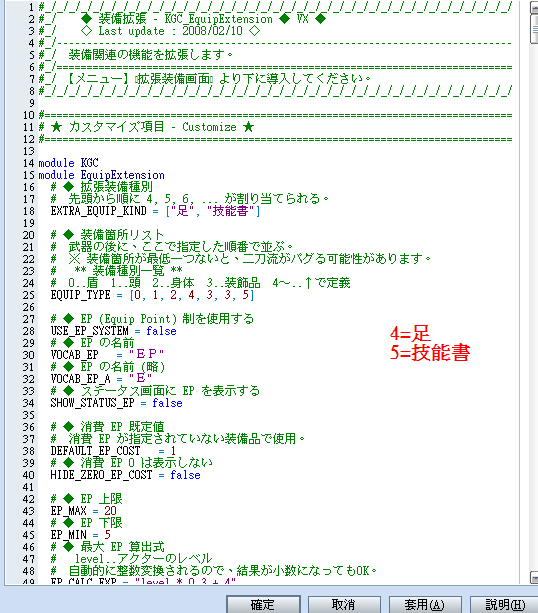The width and height of the screenshot is (538, 613).
Task: Click the 'EP_MAX = 20' line
Action: coord(84,511)
